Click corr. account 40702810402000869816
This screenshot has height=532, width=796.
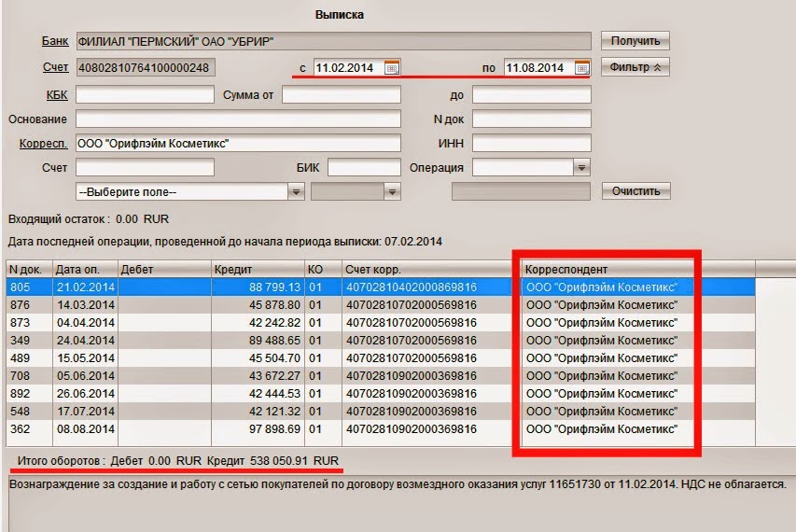(412, 287)
